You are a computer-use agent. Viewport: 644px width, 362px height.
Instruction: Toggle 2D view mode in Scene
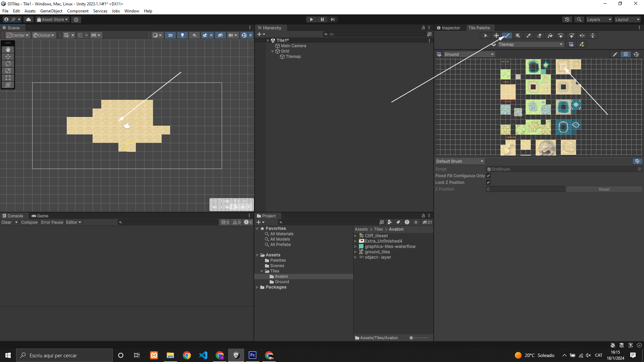click(x=170, y=35)
